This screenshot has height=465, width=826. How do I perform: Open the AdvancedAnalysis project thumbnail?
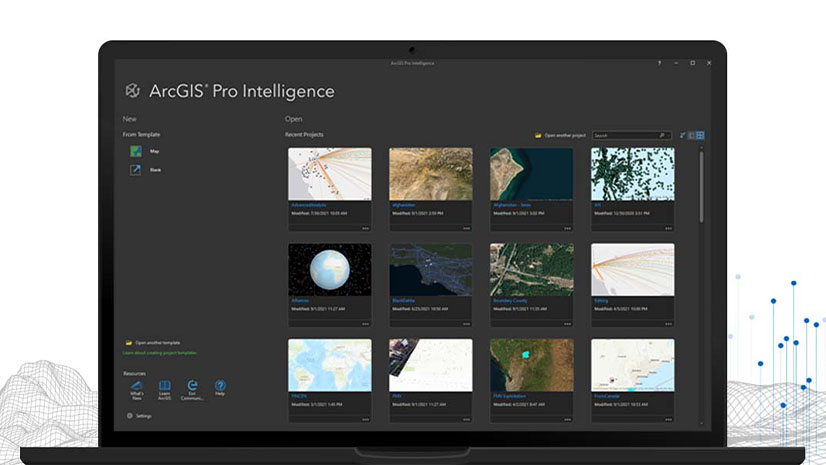point(330,174)
